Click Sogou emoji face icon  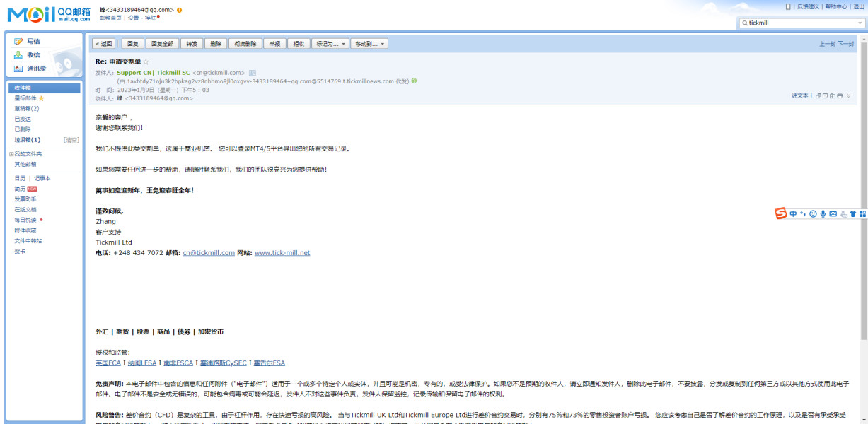click(x=813, y=213)
